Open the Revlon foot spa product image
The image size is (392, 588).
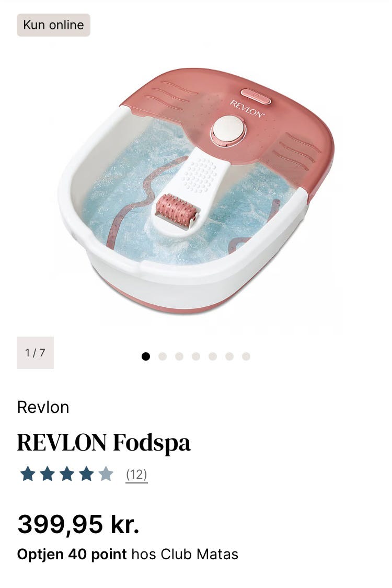196,190
